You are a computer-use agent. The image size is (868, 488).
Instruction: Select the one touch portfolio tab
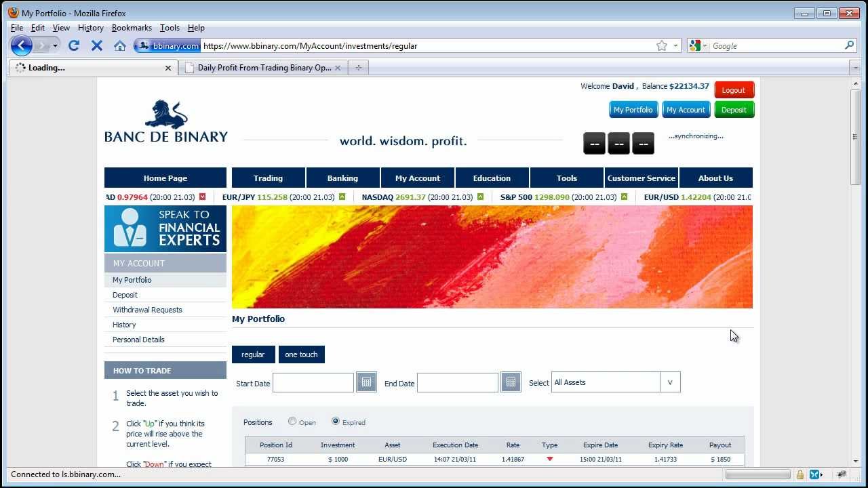[x=301, y=354]
